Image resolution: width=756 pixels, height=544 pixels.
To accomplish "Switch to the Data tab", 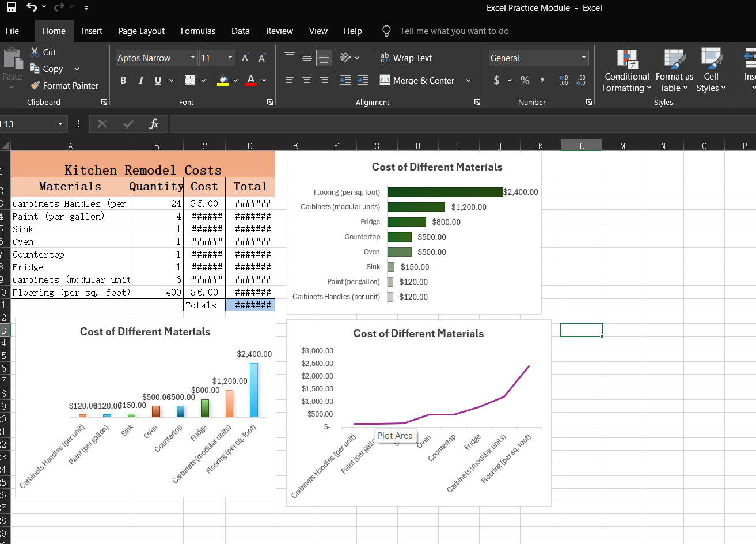I will pyautogui.click(x=241, y=31).
